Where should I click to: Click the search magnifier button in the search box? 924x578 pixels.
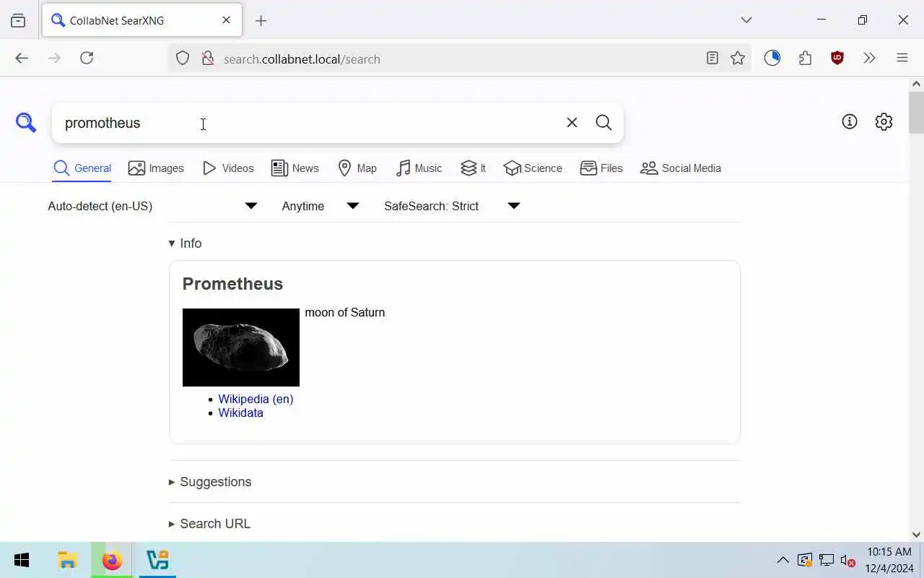pyautogui.click(x=604, y=123)
